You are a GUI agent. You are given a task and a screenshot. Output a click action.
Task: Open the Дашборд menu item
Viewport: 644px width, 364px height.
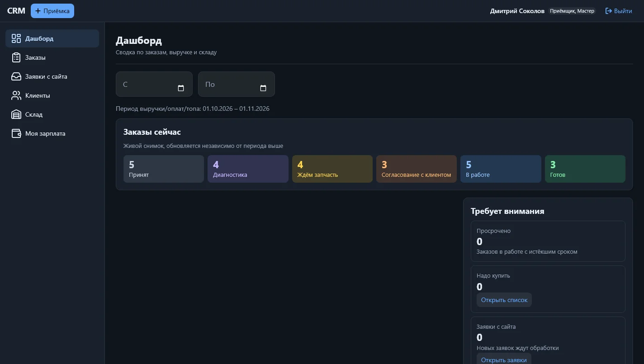pyautogui.click(x=52, y=38)
